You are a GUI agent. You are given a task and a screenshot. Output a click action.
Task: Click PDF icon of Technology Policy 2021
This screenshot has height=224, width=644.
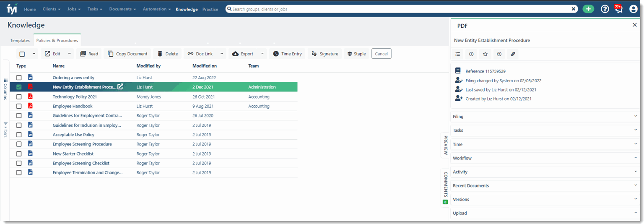coord(30,96)
